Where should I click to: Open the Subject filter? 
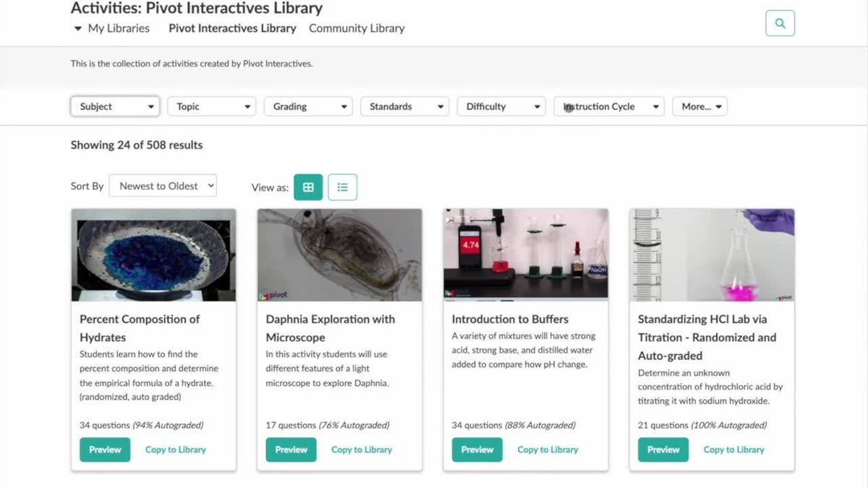pyautogui.click(x=114, y=106)
